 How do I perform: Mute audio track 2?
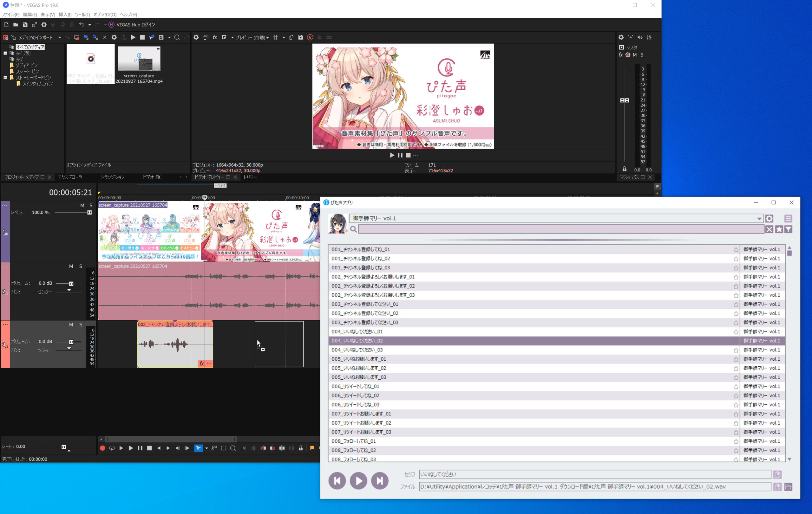[71, 267]
